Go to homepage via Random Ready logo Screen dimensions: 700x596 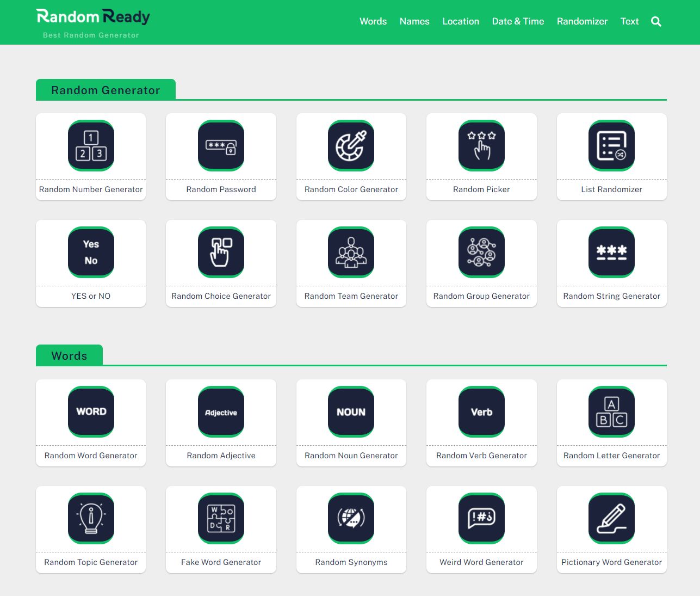[93, 17]
